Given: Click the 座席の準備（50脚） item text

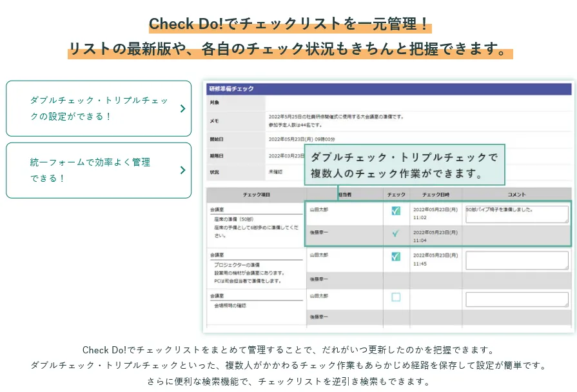Looking at the screenshot, I should click(x=233, y=219).
